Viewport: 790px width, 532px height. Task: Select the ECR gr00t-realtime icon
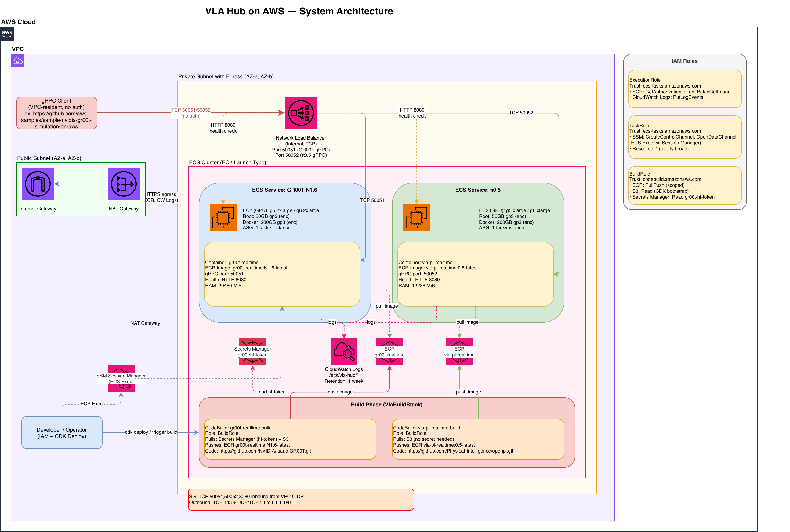click(x=390, y=352)
